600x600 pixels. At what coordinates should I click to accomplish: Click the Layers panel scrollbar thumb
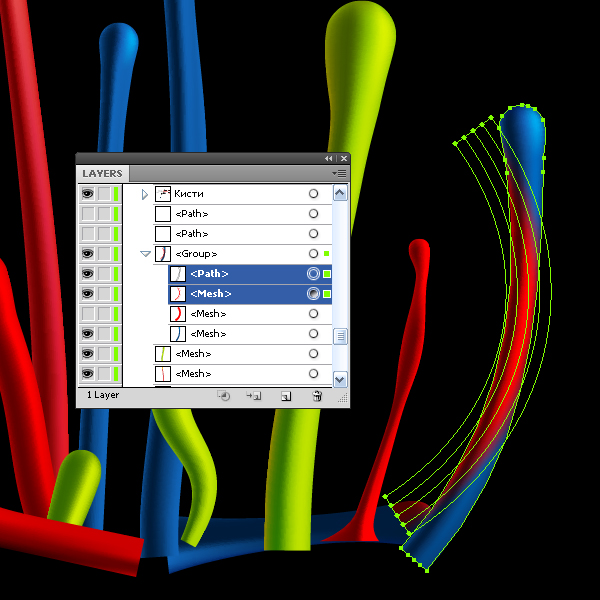tap(340, 336)
